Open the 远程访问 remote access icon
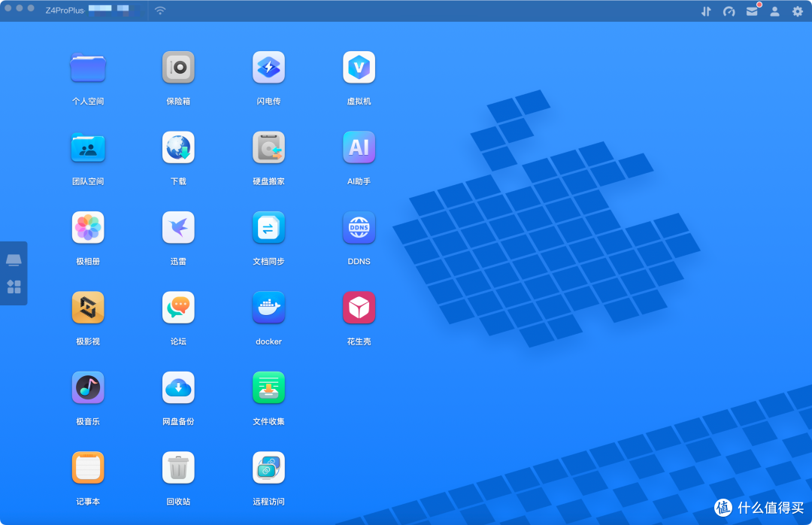Screen dimensions: 812x525 tap(268, 468)
